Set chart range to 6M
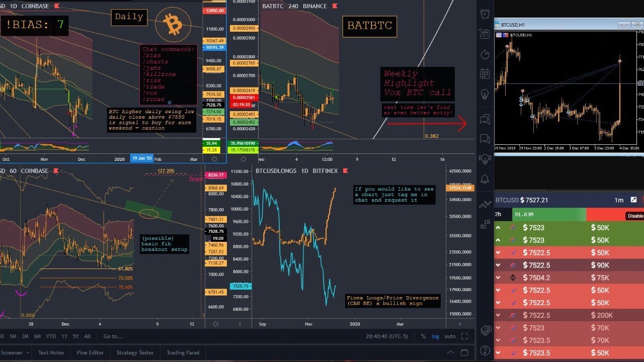This screenshot has height=362, width=644. (x=37, y=336)
